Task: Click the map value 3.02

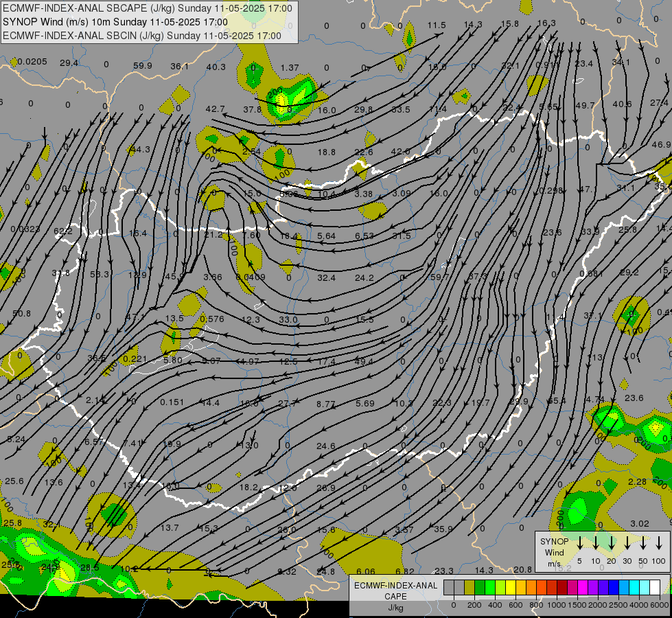Action: [640, 524]
